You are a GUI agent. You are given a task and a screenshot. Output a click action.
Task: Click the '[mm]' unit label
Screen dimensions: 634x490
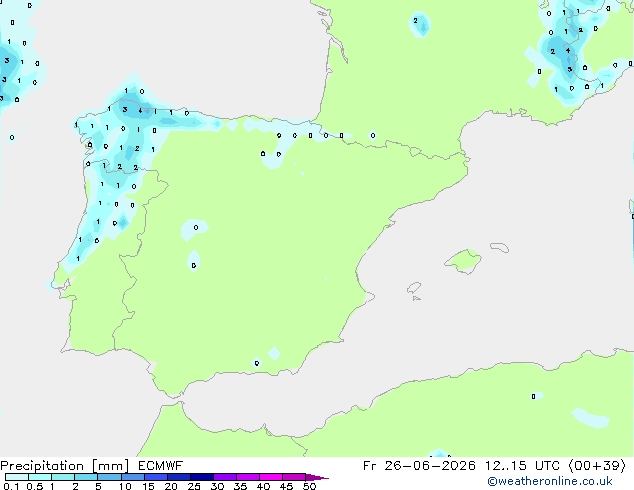110,466
